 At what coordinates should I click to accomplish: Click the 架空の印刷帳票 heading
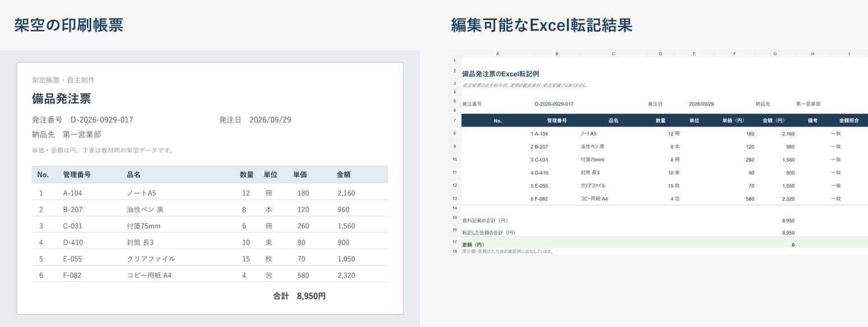click(69, 25)
